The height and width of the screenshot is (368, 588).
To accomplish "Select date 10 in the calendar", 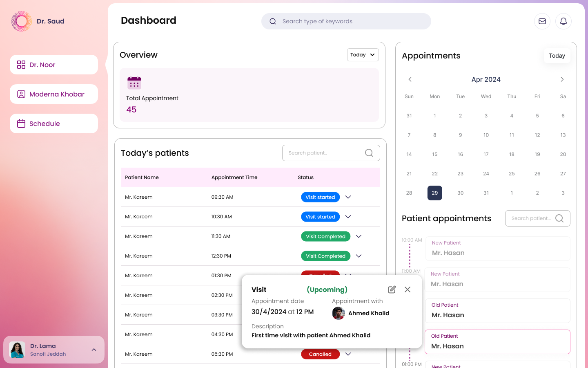I will pos(486,135).
